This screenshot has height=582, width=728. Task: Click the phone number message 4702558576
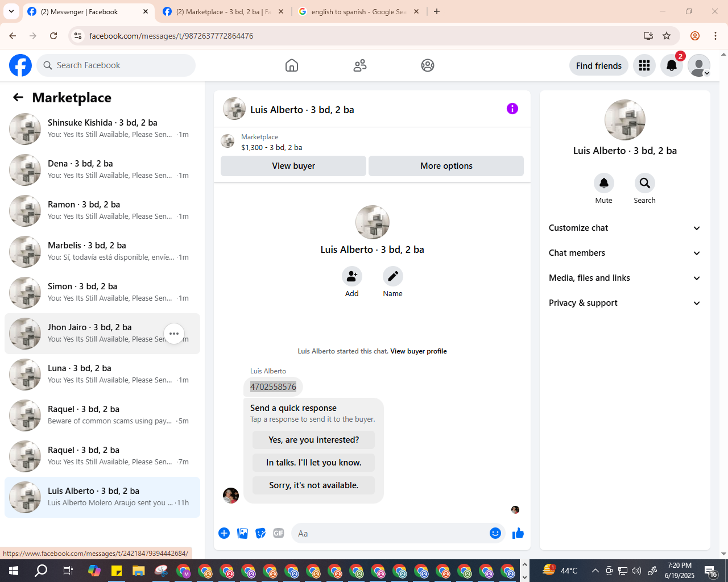pos(273,387)
